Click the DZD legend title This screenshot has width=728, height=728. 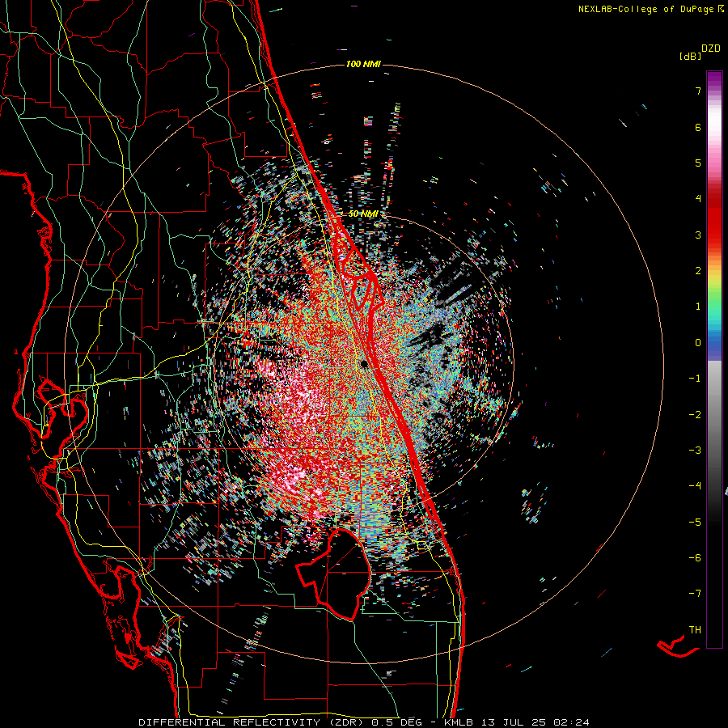(711, 49)
